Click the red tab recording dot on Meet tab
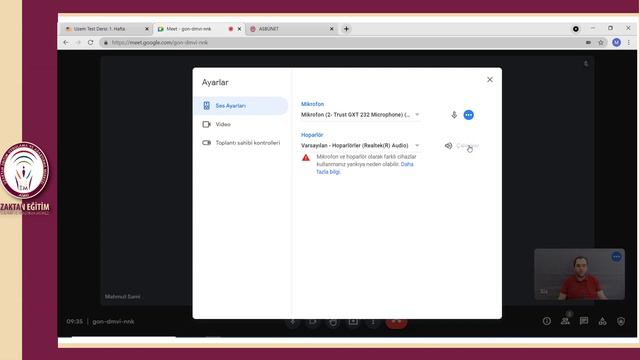Screen dimensions: 640x360 [x=231, y=29]
